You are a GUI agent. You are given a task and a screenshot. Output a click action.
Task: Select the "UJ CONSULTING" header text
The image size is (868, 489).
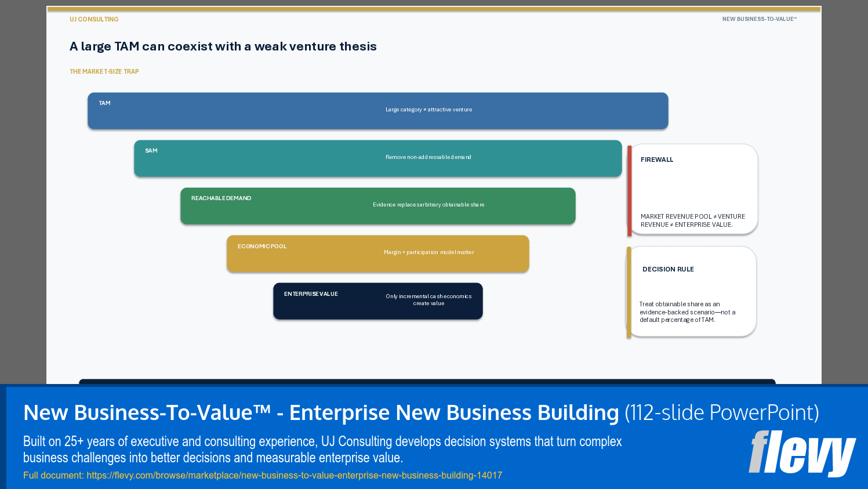coord(94,19)
